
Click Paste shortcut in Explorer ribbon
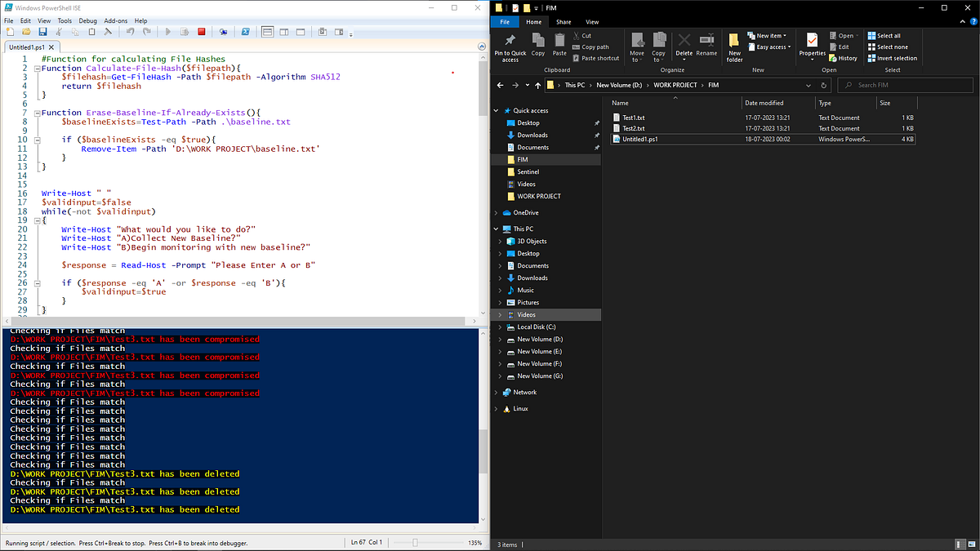[x=596, y=59]
